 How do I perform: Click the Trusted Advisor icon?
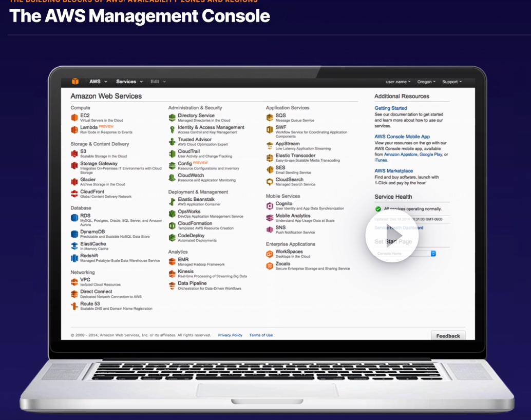(172, 142)
